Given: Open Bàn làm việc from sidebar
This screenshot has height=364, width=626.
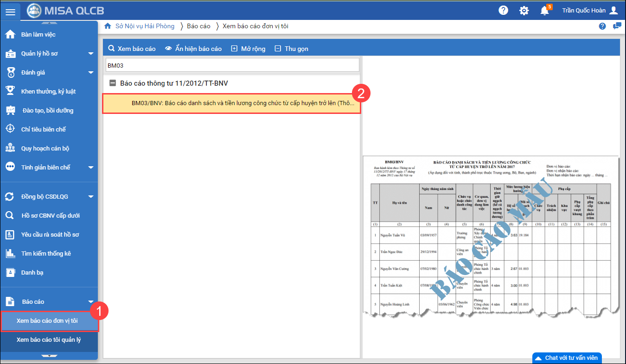Looking at the screenshot, I should pyautogui.click(x=38, y=35).
